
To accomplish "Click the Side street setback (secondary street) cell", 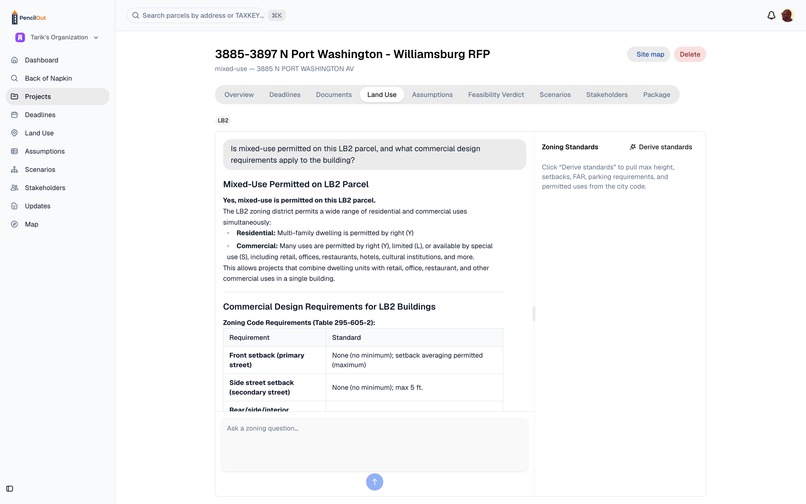I will (274, 387).
